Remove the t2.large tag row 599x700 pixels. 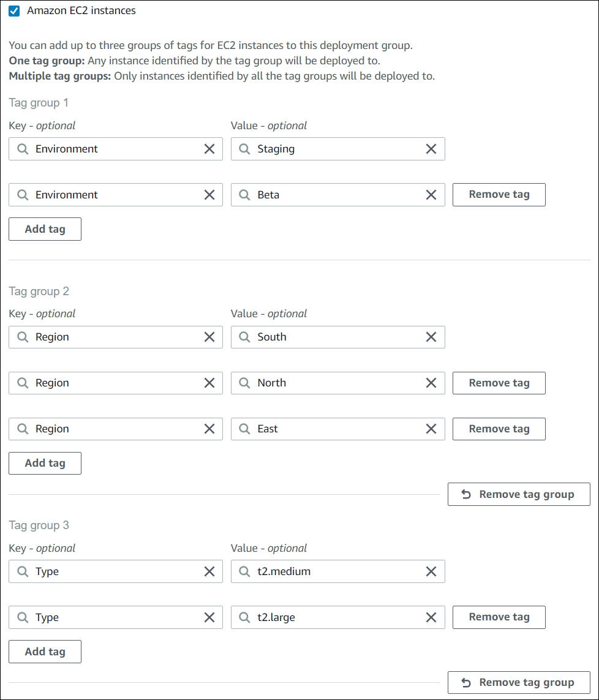coord(499,617)
